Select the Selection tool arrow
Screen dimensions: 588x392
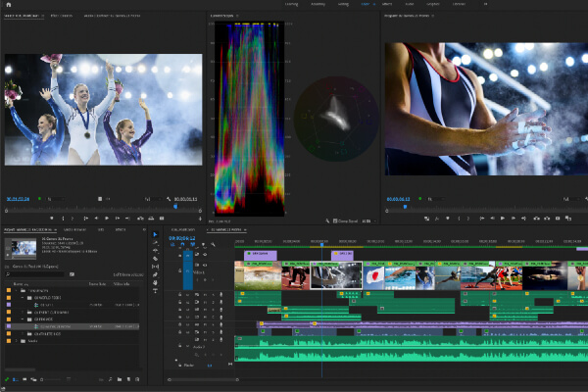pos(155,234)
